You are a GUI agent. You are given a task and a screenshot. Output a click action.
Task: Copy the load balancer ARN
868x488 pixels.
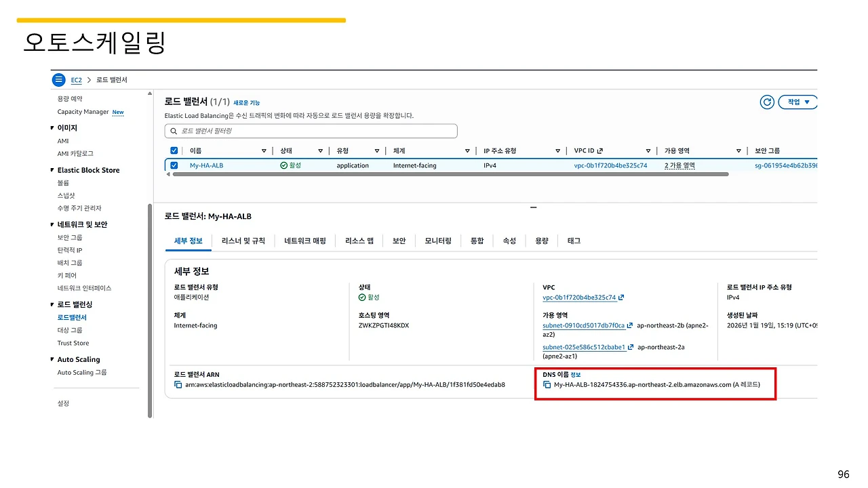click(178, 385)
